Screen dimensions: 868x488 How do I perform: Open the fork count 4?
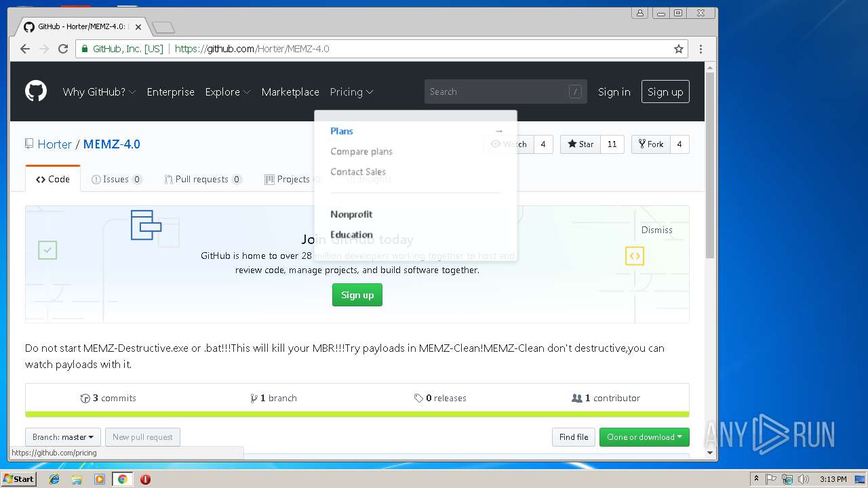pyautogui.click(x=679, y=144)
